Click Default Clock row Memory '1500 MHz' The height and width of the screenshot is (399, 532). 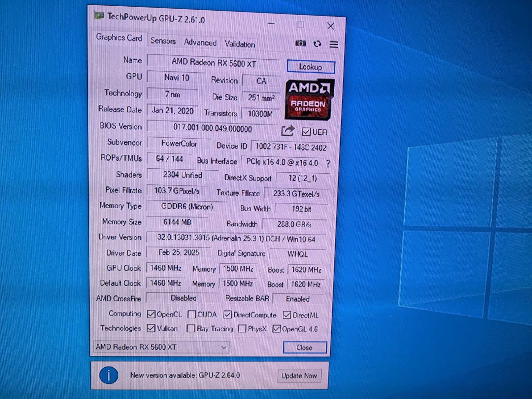(238, 284)
